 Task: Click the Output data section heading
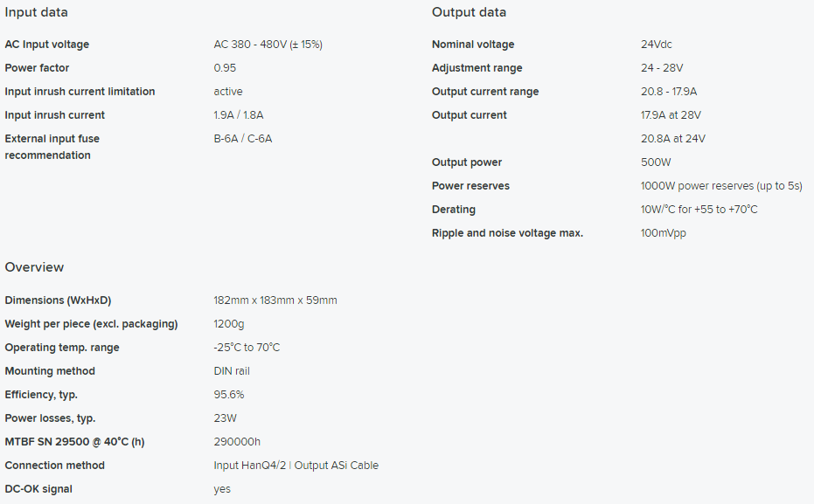(x=469, y=12)
